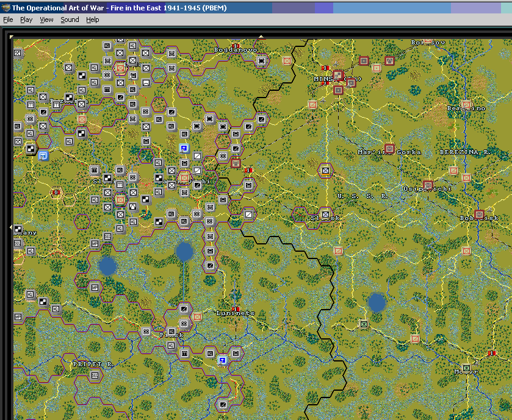Click the map scroll arrow at the left edge
This screenshot has height=420, width=512.
coord(12,227)
